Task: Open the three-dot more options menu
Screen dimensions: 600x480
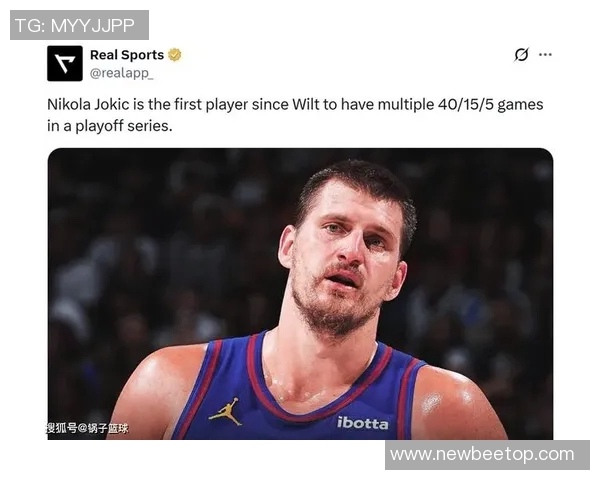Action: tap(545, 55)
